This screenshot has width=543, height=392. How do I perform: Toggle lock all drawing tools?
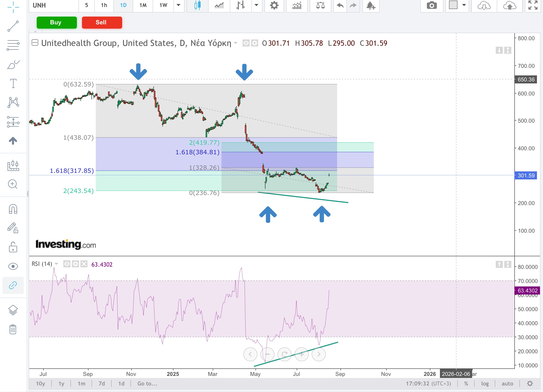pos(13,247)
